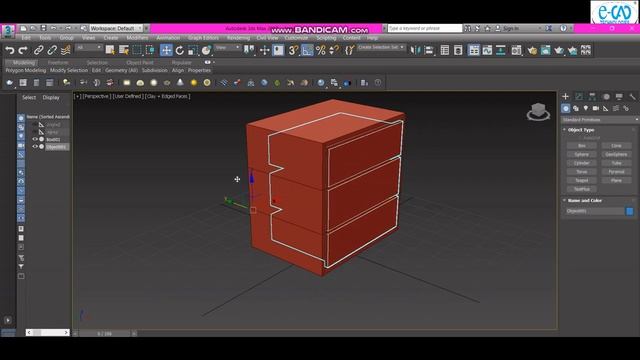Open Create Selection Set dropdown
This screenshot has width=640, height=360.
click(380, 47)
